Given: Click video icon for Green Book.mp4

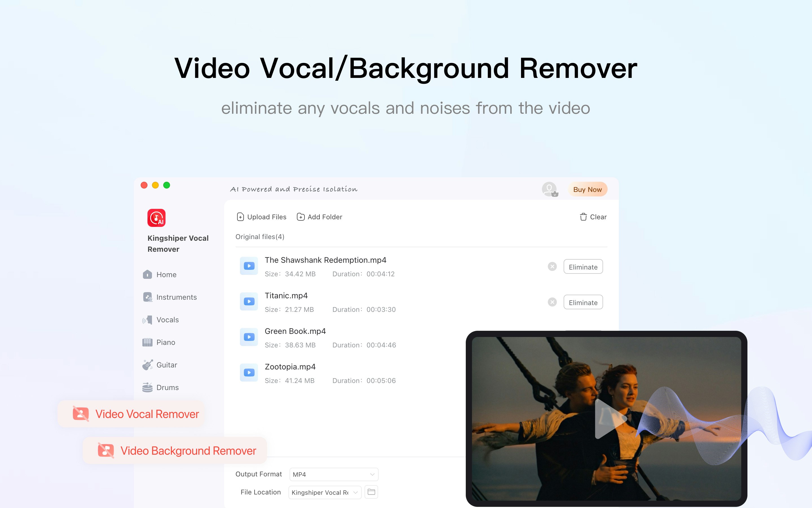Looking at the screenshot, I should tap(249, 337).
